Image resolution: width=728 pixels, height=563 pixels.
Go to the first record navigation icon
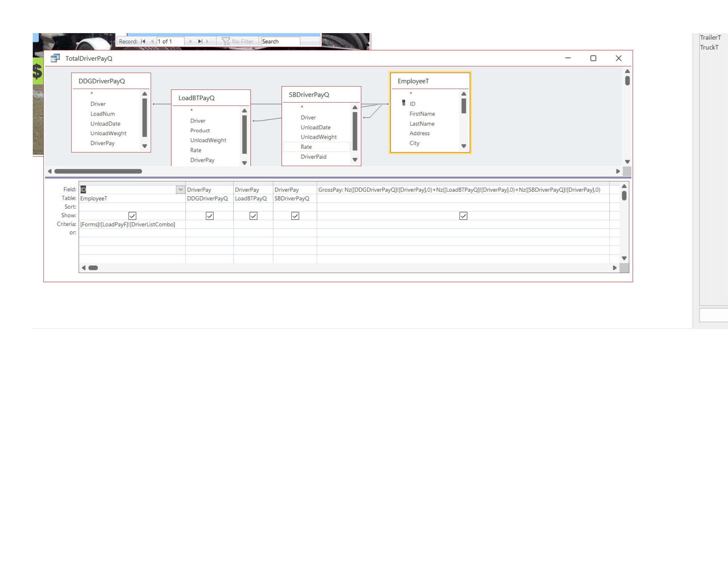click(x=143, y=41)
